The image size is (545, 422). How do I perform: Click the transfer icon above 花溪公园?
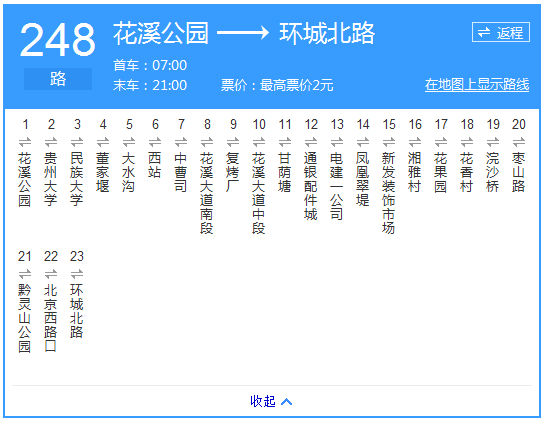coord(25,142)
